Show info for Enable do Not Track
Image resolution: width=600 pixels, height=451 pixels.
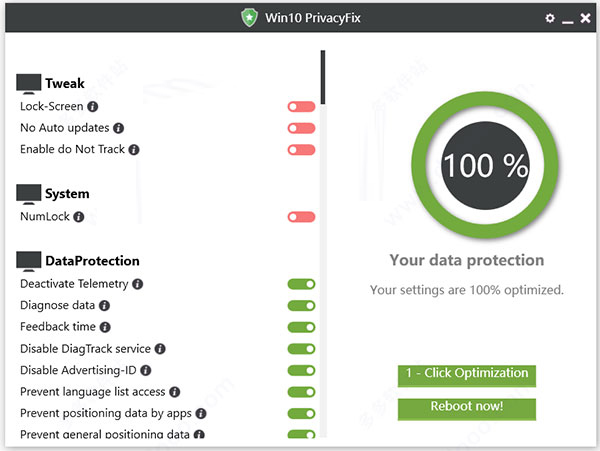(134, 150)
